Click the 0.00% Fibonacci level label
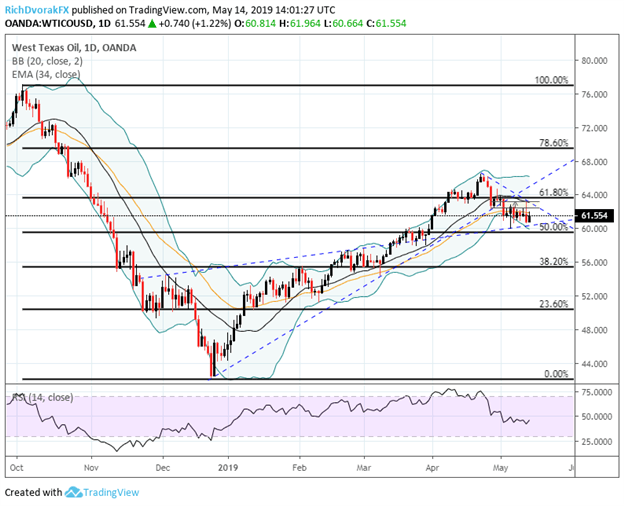Image resolution: width=624 pixels, height=506 pixels. [556, 374]
